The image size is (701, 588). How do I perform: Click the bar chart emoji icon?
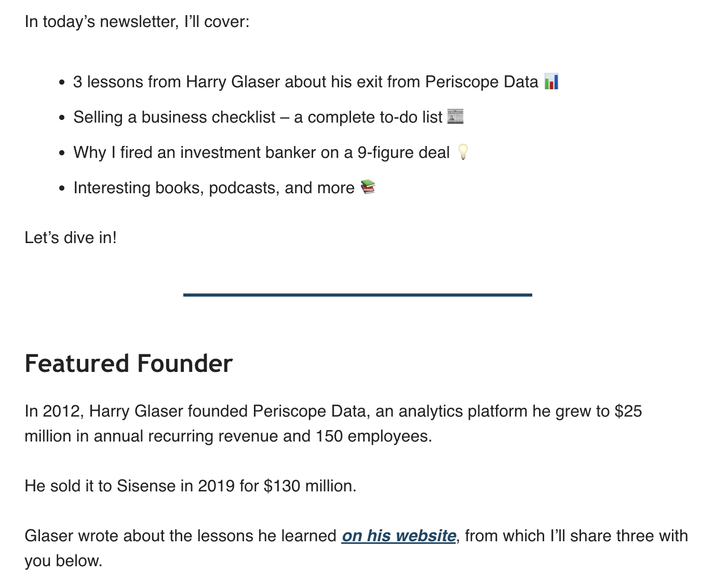tap(551, 82)
